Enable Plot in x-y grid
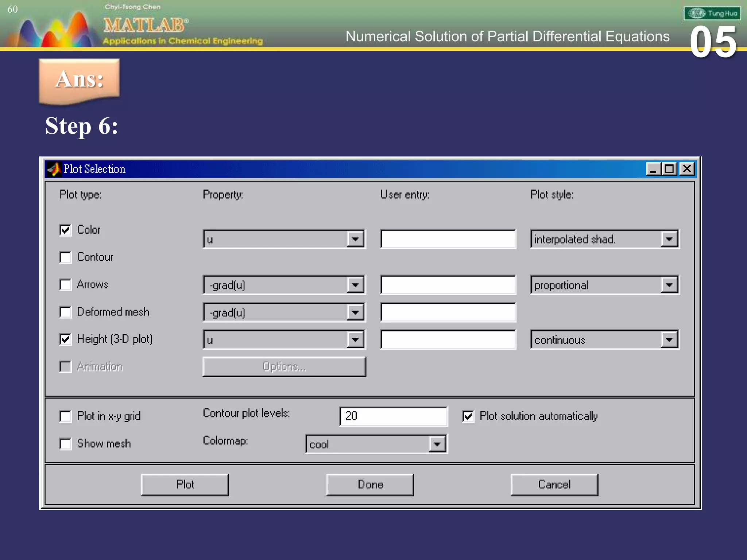This screenshot has height=560, width=747. (66, 416)
